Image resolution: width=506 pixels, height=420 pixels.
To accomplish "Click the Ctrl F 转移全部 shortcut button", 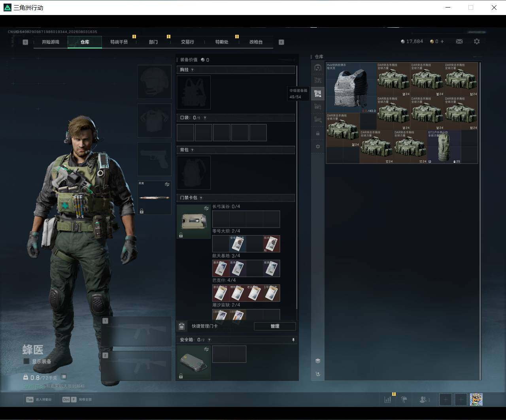I will click(77, 399).
